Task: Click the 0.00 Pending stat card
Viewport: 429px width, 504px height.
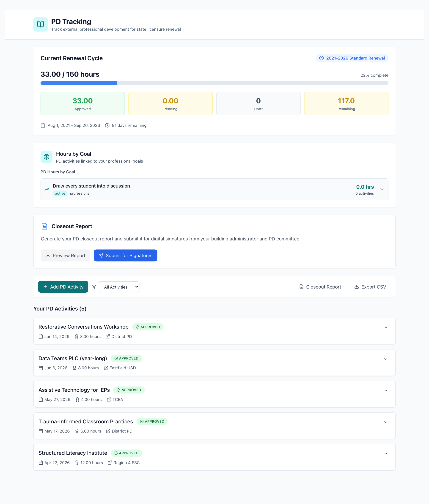Action: pyautogui.click(x=170, y=104)
